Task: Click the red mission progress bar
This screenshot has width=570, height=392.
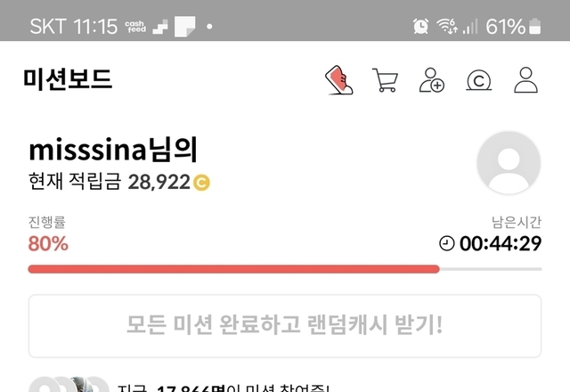Action: tap(285, 269)
